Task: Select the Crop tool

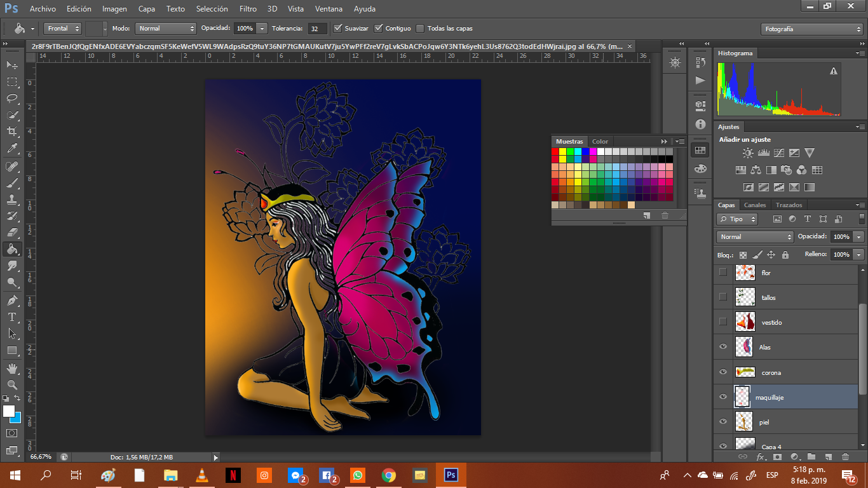Action: coord(12,132)
